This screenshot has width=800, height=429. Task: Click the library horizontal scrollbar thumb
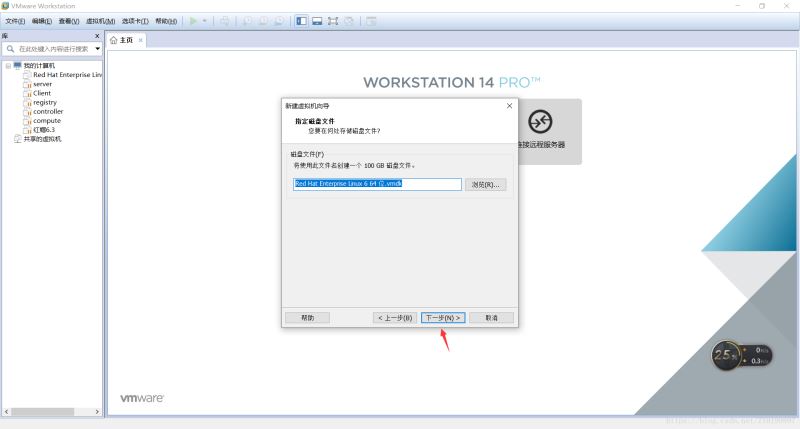[43, 412]
